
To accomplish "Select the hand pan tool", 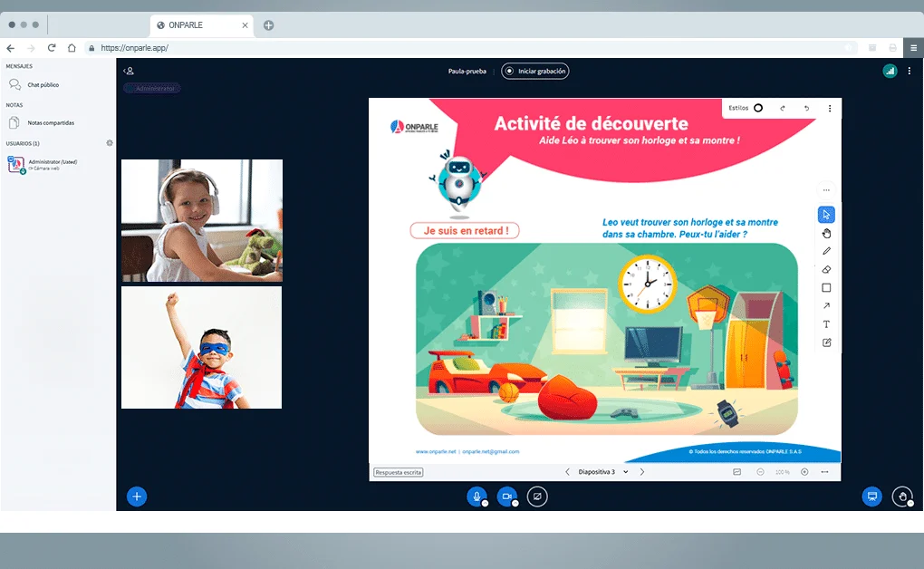I will click(x=826, y=233).
